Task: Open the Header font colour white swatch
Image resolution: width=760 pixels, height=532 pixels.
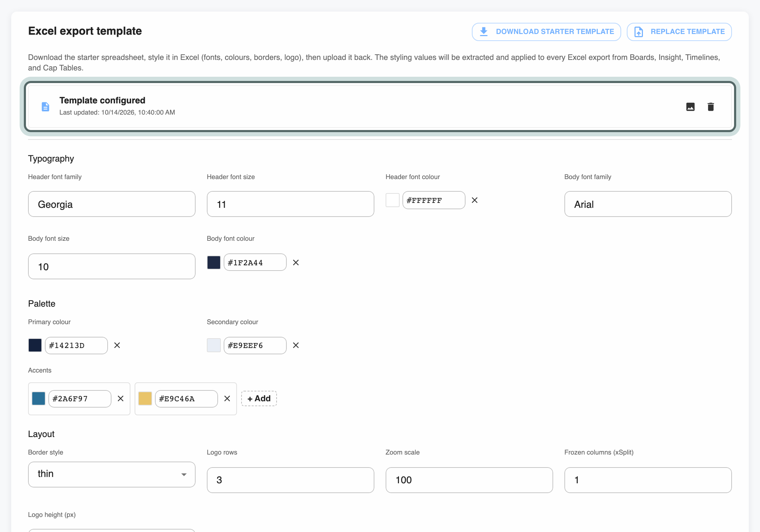Action: click(x=393, y=200)
